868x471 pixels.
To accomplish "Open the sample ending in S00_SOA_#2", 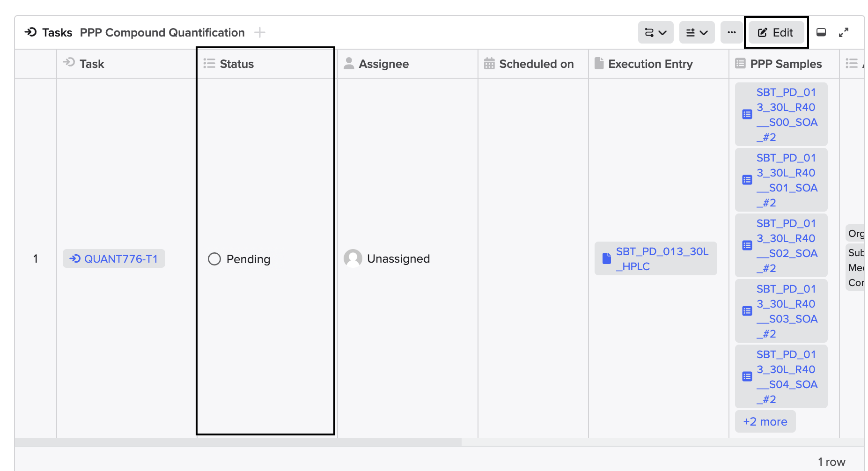I will [x=781, y=114].
